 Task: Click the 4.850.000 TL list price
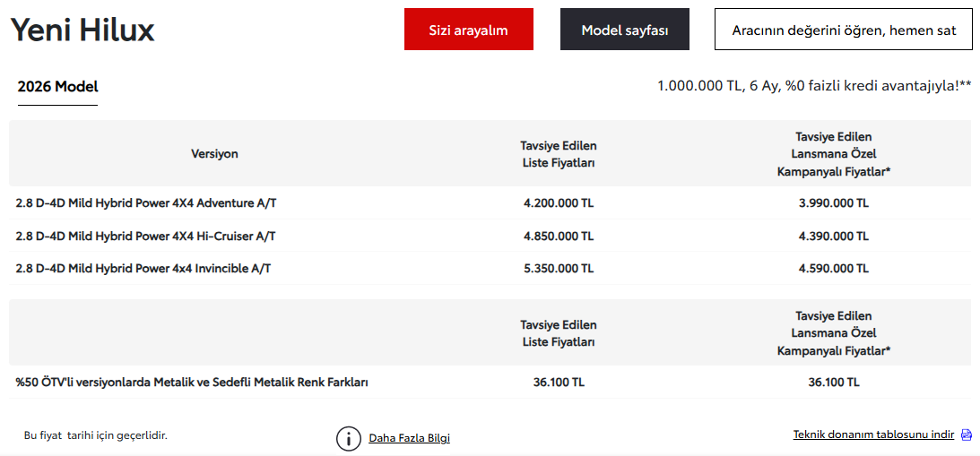[x=559, y=237]
